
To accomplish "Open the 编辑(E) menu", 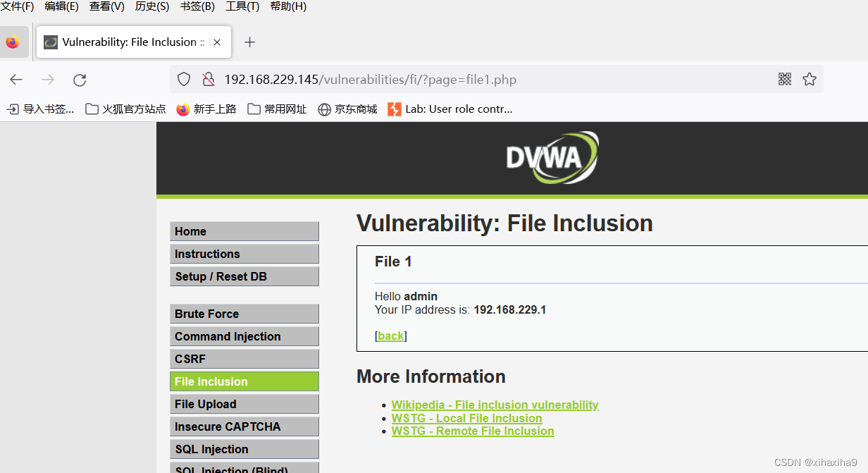I will pyautogui.click(x=61, y=6).
